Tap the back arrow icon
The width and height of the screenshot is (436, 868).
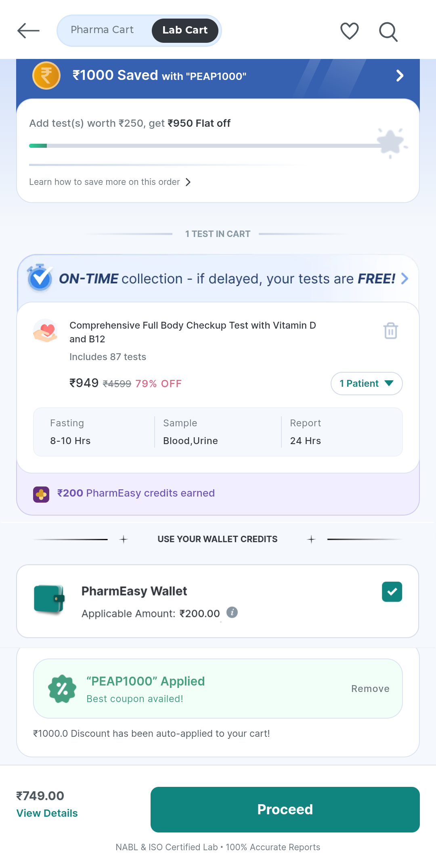(28, 31)
